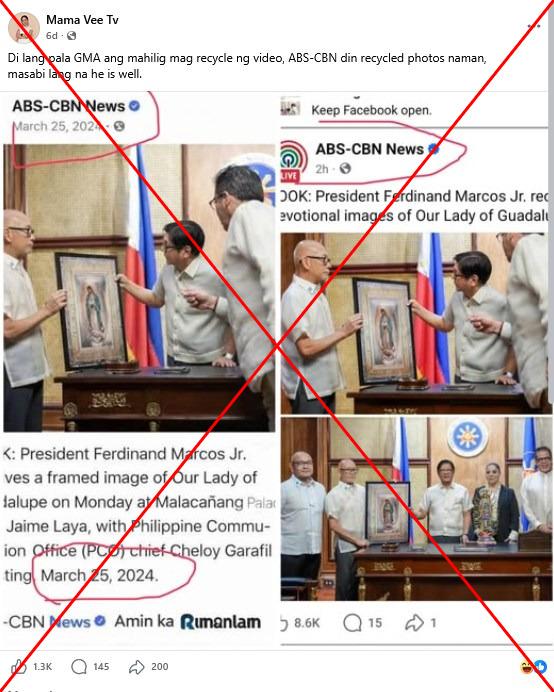Image resolution: width=554 pixels, height=692 pixels.
Task: Click the verified badge beside ABS-CBN News 2h
Action: (x=433, y=149)
